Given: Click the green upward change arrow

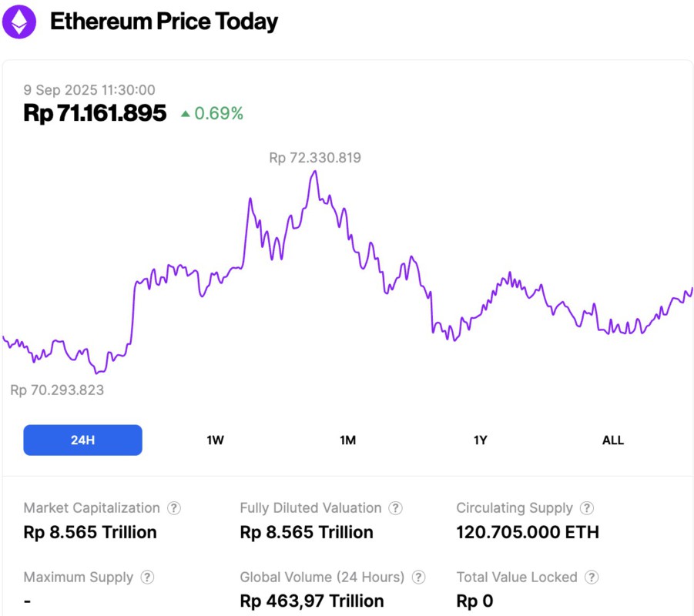Looking at the screenshot, I should pyautogui.click(x=184, y=112).
